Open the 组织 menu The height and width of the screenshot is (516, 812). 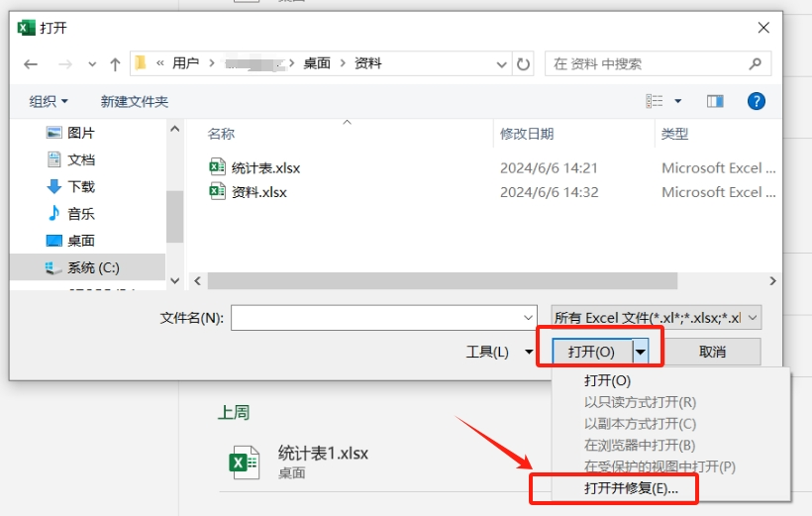(49, 101)
